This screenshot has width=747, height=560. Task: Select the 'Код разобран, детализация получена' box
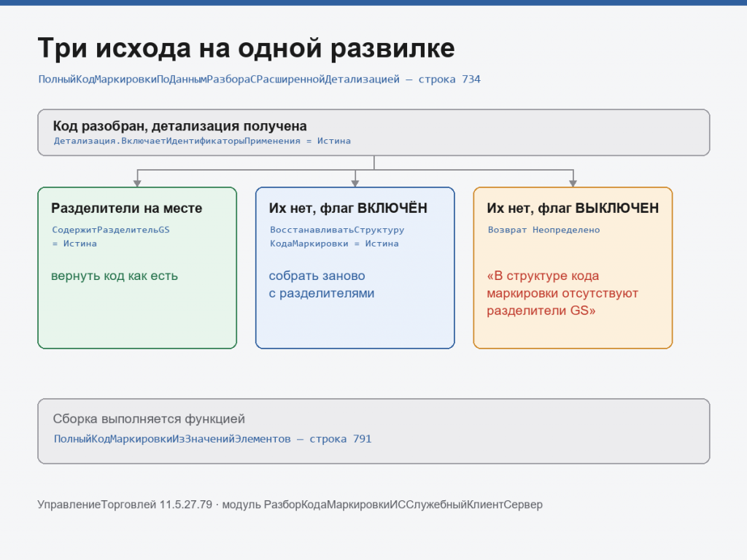pyautogui.click(x=373, y=133)
